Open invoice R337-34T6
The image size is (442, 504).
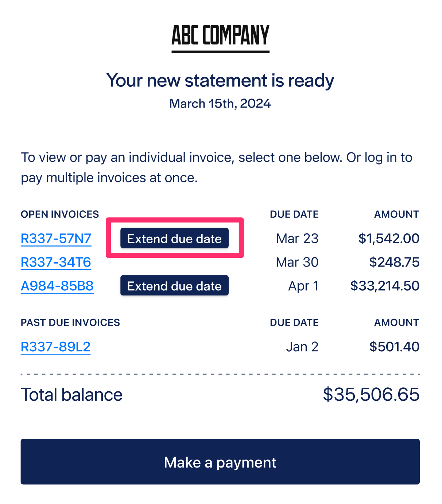click(56, 262)
